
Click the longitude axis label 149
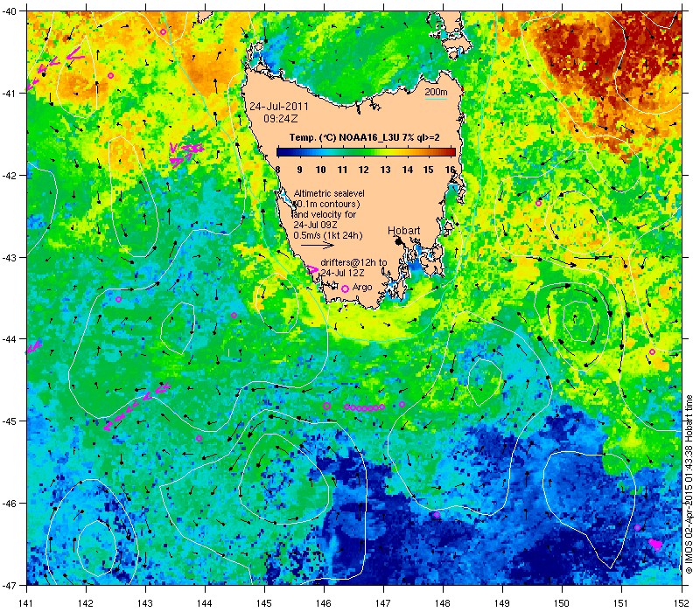(x=502, y=603)
